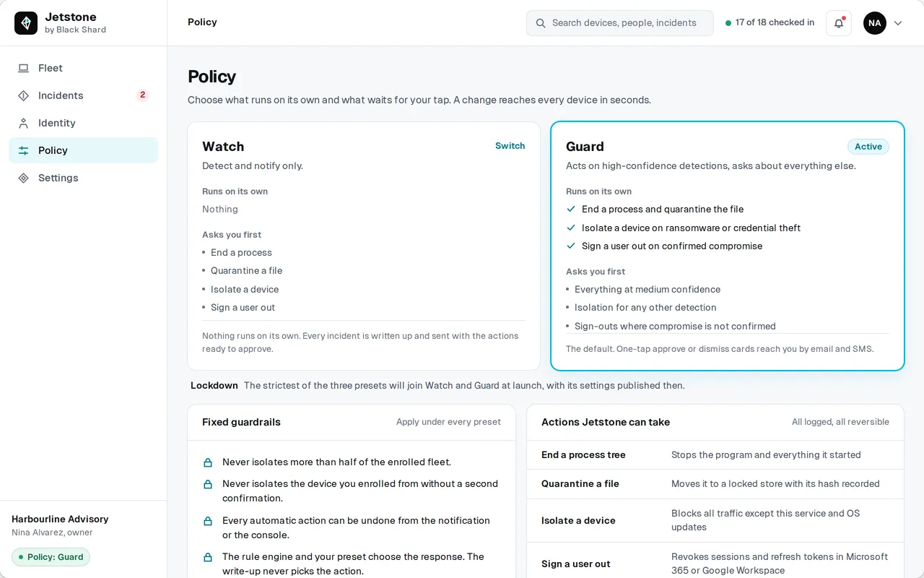Click All logged, all reversible note
The width and height of the screenshot is (924, 578).
840,422
